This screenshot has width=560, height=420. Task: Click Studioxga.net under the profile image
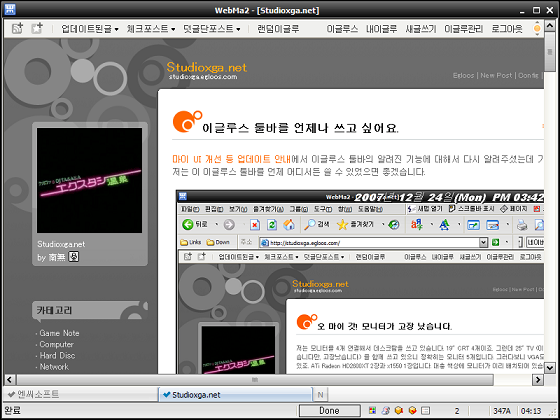click(x=61, y=245)
